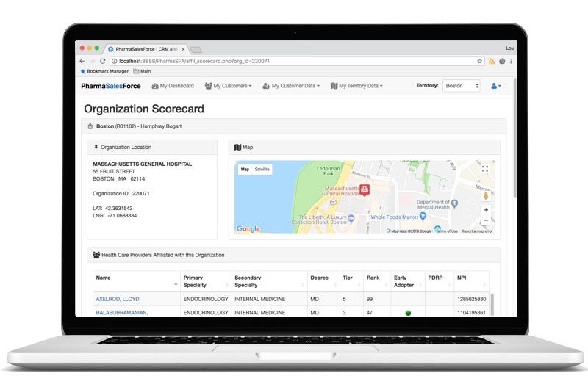Expand My Customers menu
This screenshot has height=384, width=588.
[228, 86]
